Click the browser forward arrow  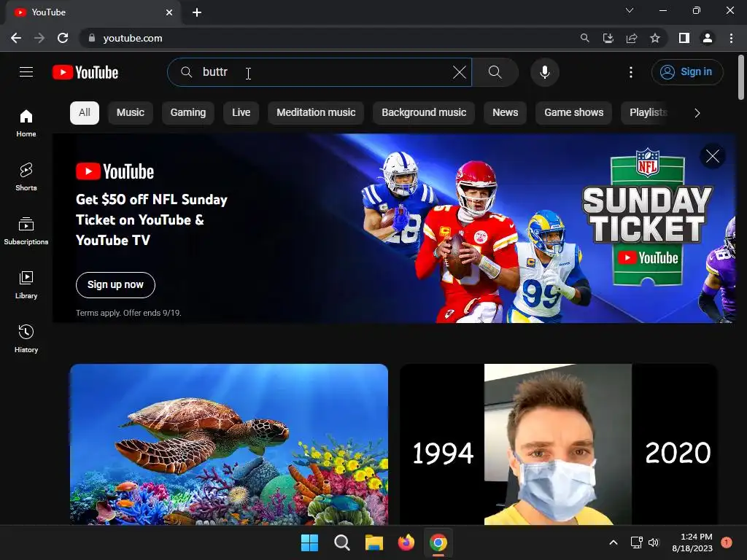[x=39, y=38]
